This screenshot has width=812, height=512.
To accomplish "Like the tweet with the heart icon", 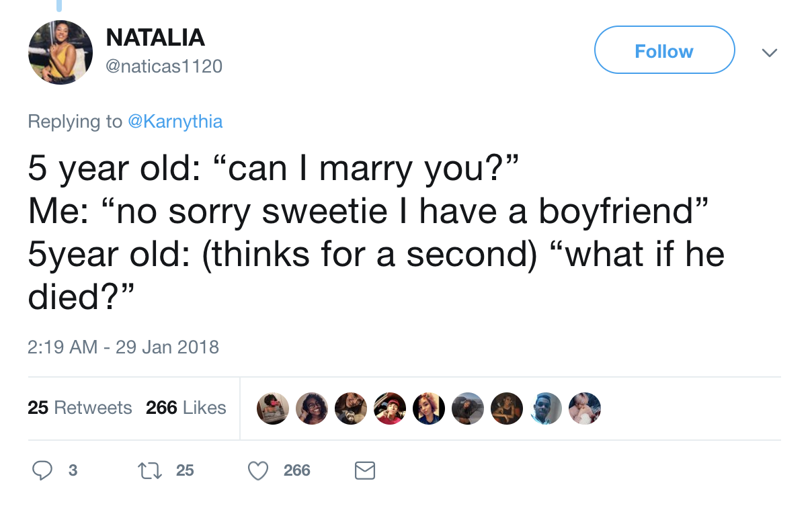I will [259, 470].
